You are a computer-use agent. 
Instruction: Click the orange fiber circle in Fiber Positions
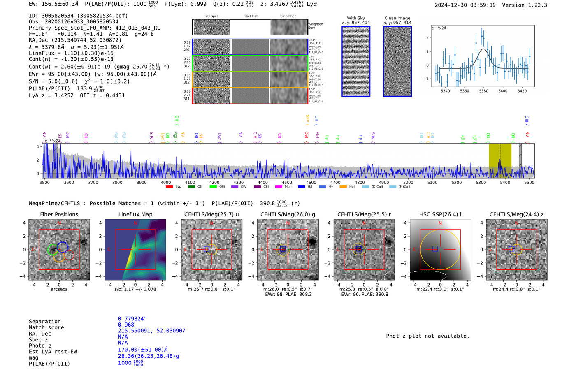[x=59, y=257]
